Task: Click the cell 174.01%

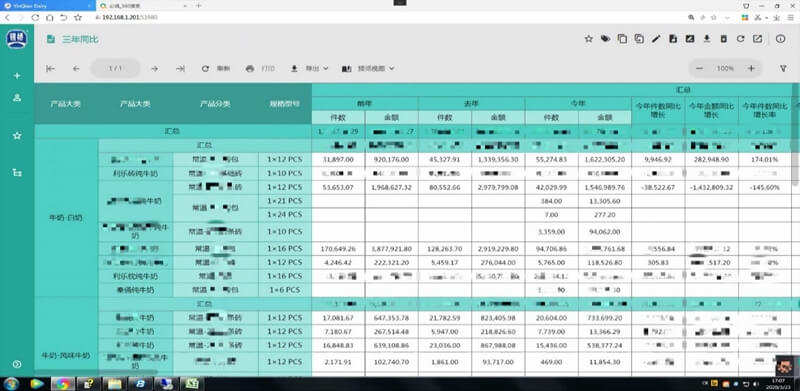Action: (x=764, y=160)
